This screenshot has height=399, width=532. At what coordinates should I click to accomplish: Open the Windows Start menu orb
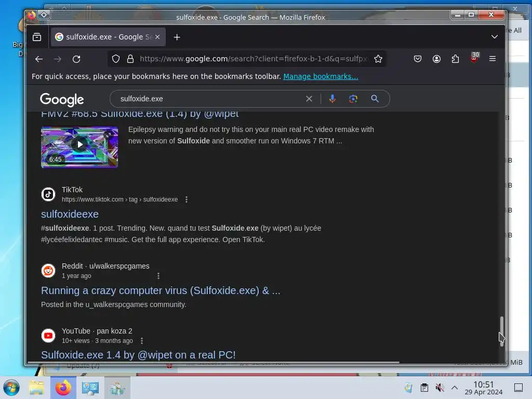tap(11, 388)
